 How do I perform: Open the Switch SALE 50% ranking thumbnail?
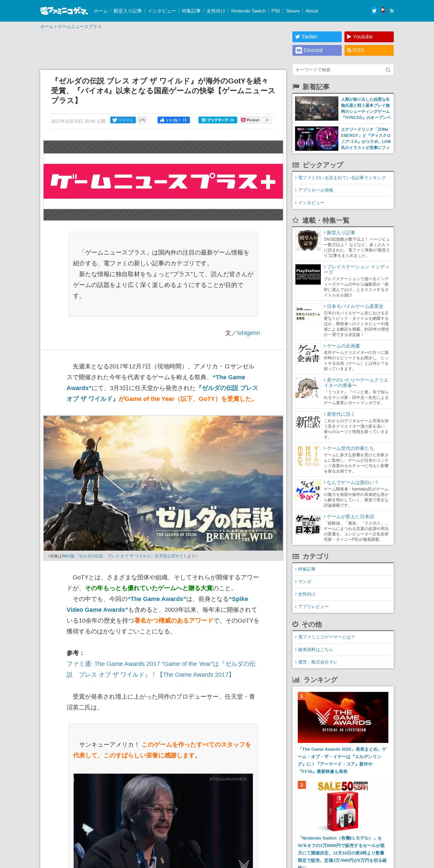click(x=343, y=806)
